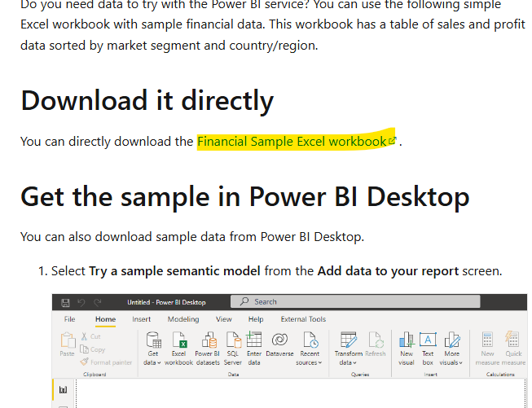Click the Redo arrow in the title bar

click(98, 302)
